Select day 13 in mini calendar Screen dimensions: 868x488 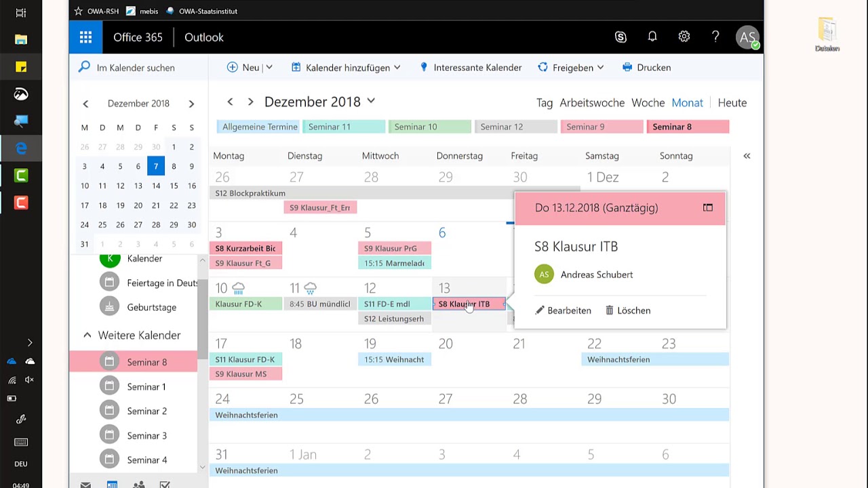tap(138, 186)
